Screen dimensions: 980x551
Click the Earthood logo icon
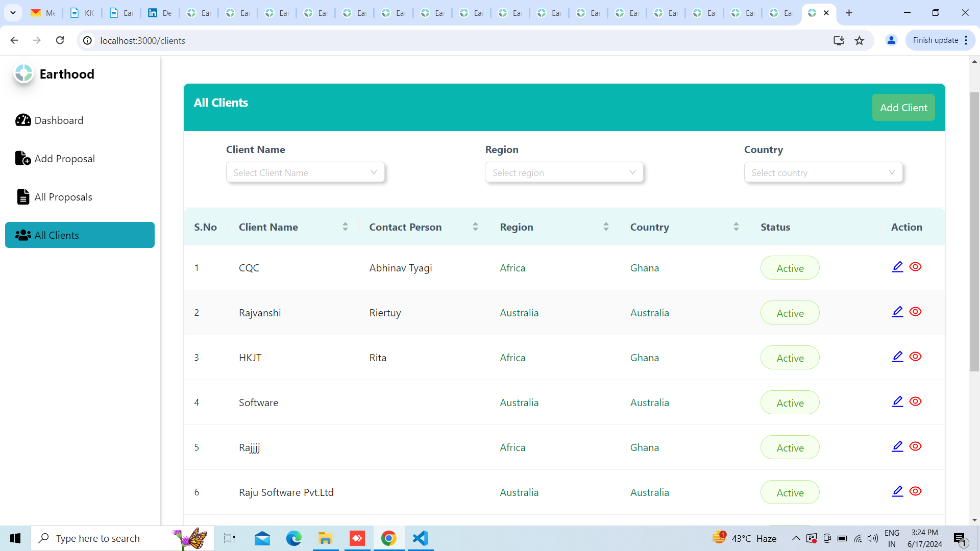point(23,74)
